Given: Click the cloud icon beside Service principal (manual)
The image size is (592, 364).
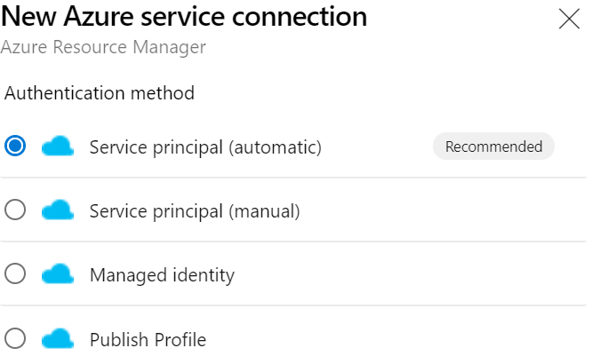Looking at the screenshot, I should click(x=58, y=210).
